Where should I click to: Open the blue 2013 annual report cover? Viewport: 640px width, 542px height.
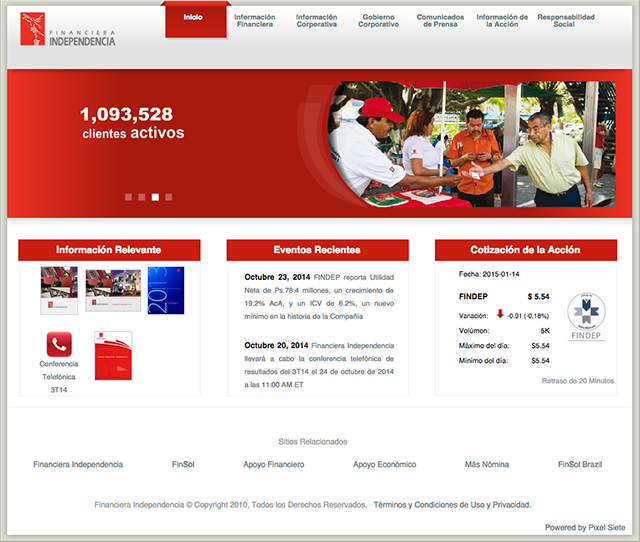point(166,291)
